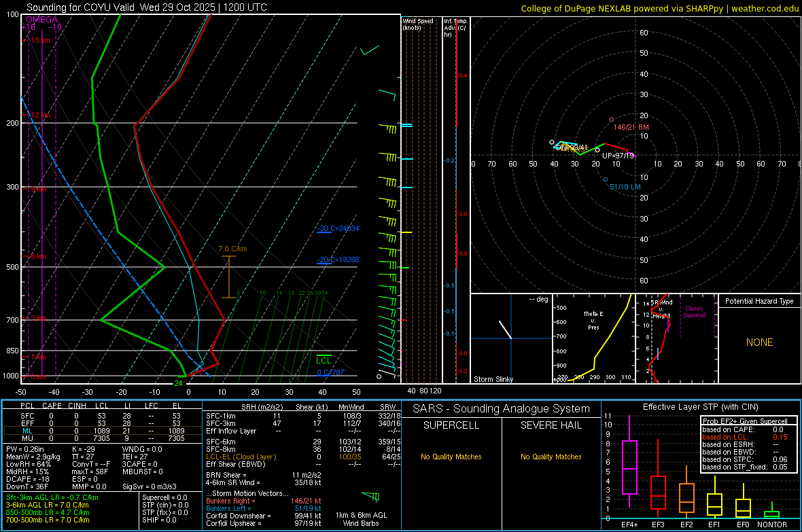Click the MeanW = 2.9g/kg value
The width and height of the screenshot is (802, 532).
(33, 457)
